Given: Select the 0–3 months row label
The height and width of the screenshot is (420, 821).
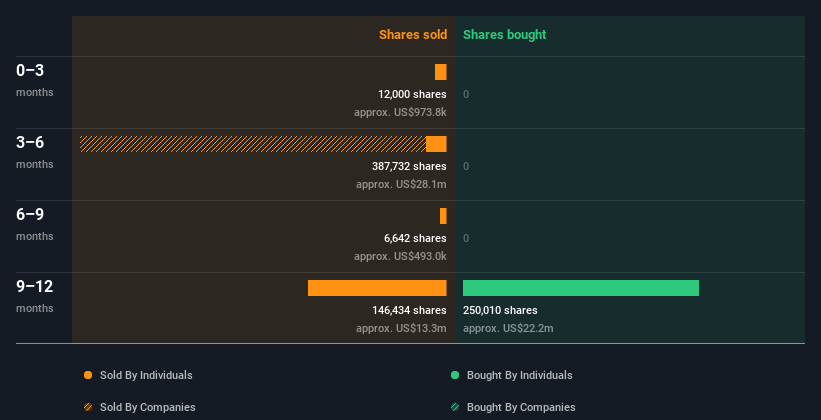Looking at the screenshot, I should click(35, 80).
